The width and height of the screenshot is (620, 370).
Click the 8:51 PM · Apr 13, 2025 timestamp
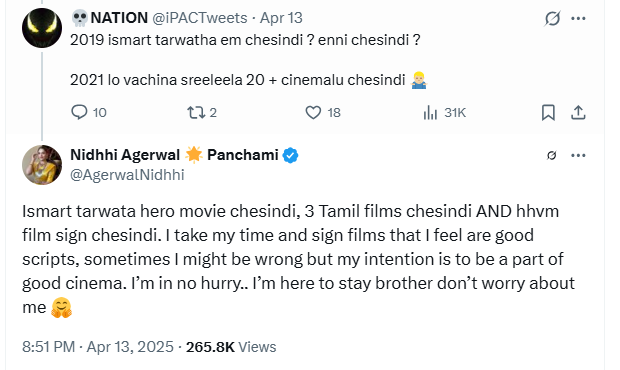click(x=98, y=347)
